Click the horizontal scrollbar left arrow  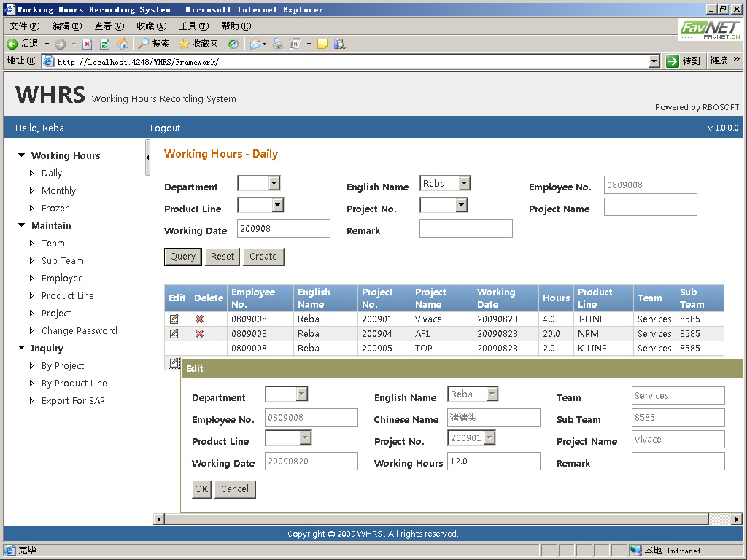coord(158,519)
